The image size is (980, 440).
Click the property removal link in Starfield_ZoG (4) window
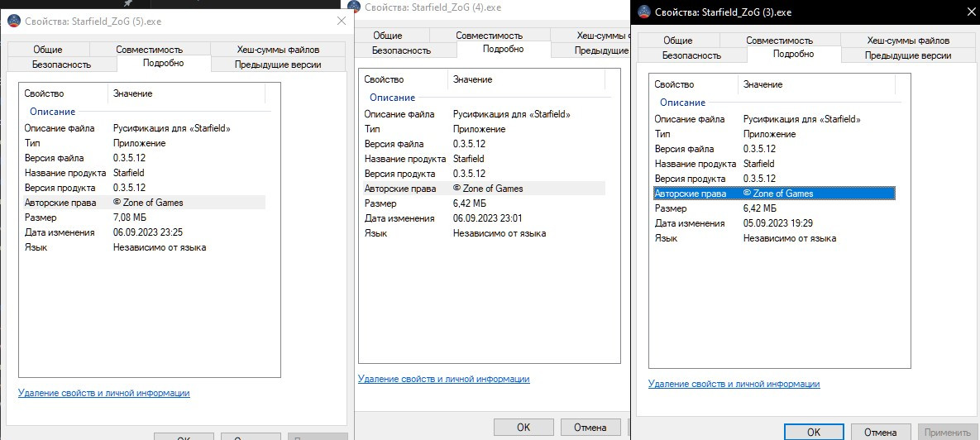443,379
